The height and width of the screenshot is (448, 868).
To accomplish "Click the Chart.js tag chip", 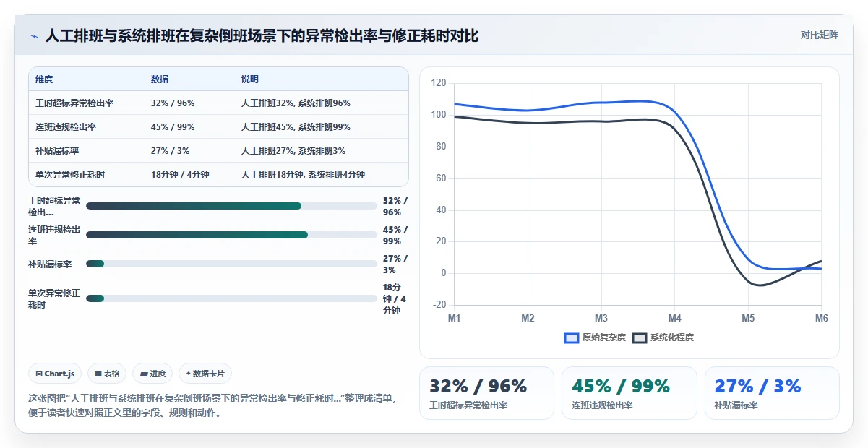I will (55, 374).
